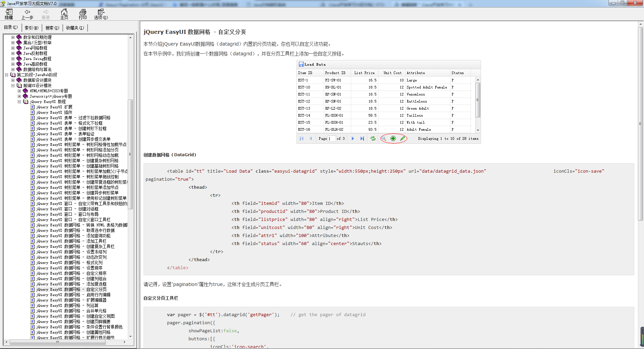644x349 pixels.
Task: Open topic 窗口 - 自定义窗口工具栏
Action: pyautogui.click(x=73, y=220)
